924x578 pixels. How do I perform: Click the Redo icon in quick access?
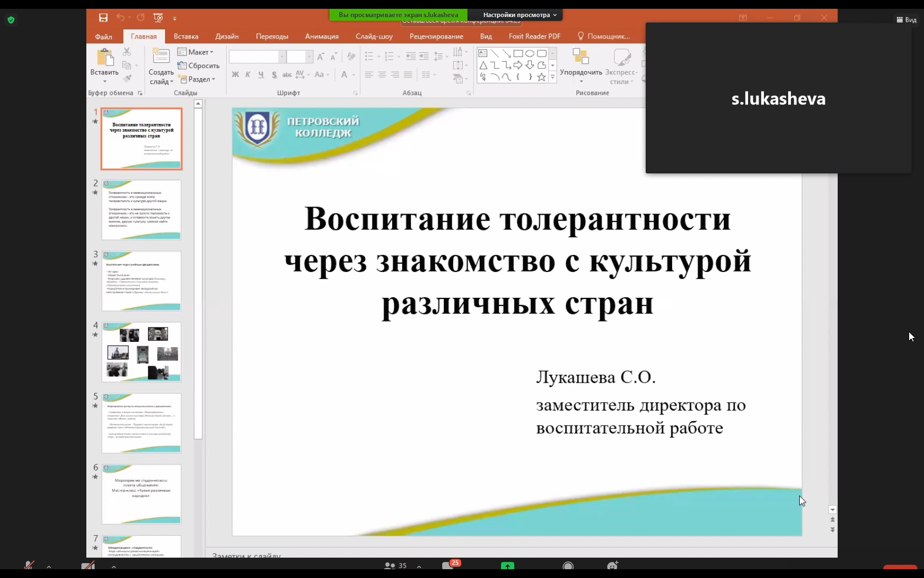pyautogui.click(x=140, y=18)
